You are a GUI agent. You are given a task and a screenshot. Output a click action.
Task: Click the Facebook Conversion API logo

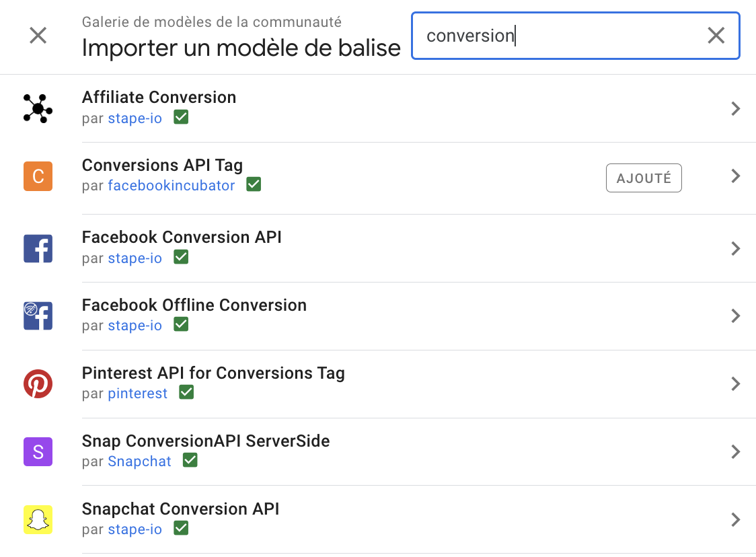38,248
